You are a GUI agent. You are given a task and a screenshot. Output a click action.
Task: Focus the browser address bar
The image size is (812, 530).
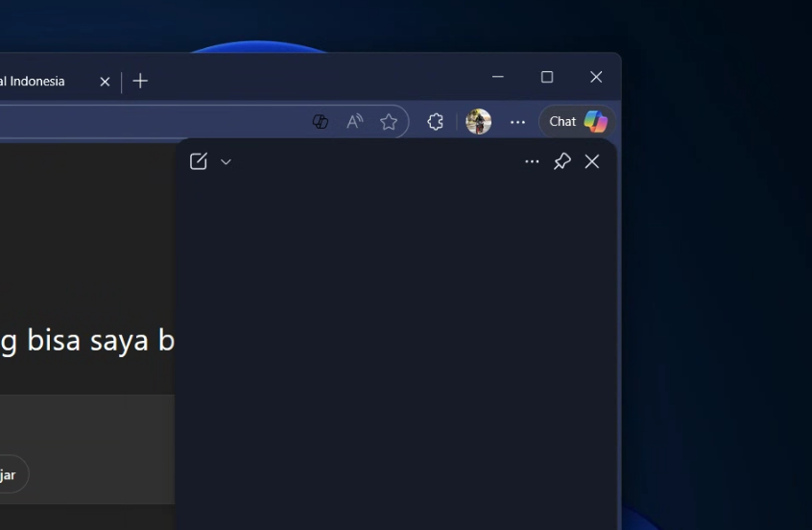[x=144, y=122]
